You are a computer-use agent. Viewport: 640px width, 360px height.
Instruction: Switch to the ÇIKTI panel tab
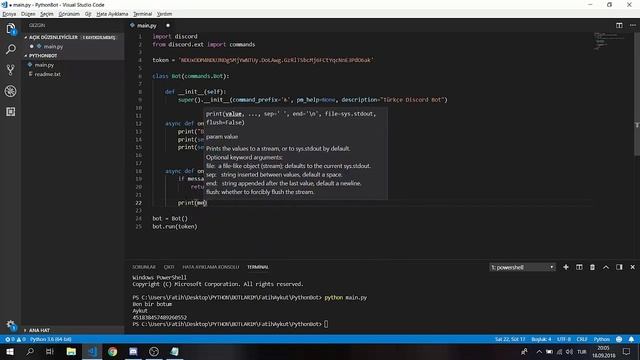coord(169,267)
